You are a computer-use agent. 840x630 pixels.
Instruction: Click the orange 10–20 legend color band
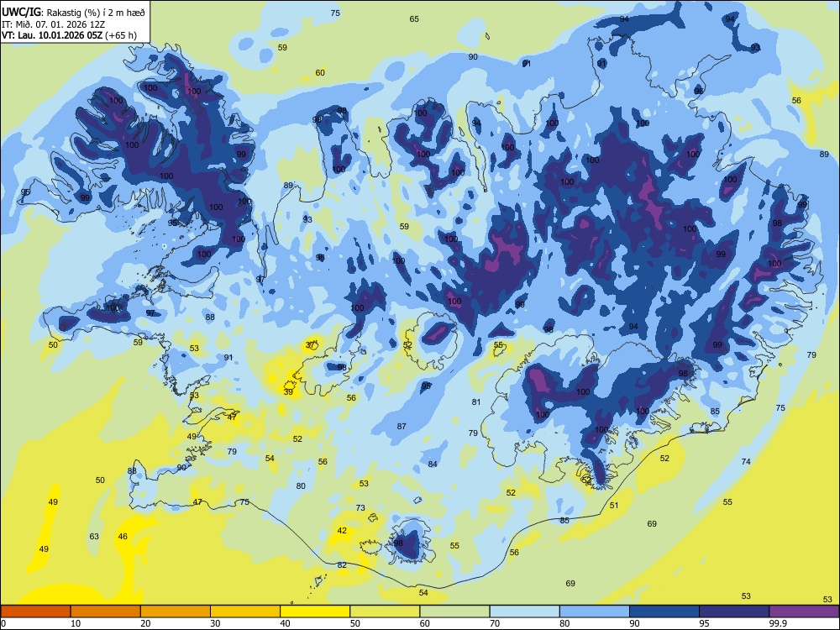(x=106, y=612)
